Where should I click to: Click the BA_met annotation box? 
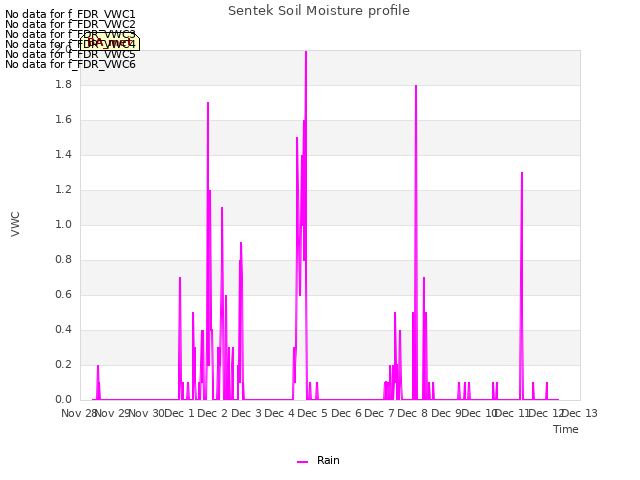[x=110, y=42]
